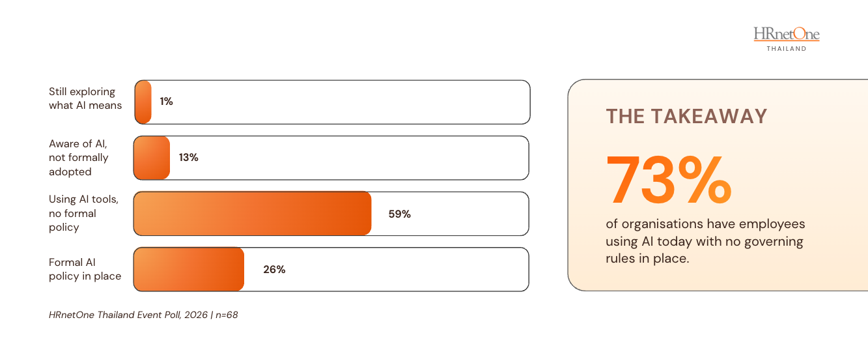Click the orange 1% bar segment
Image resolution: width=868 pixels, height=350 pixels.
pyautogui.click(x=143, y=102)
